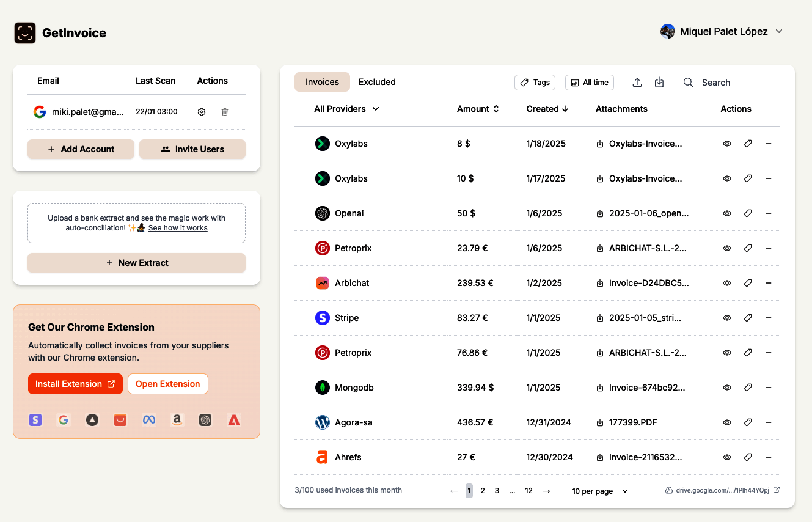
Task: Expand the Miquel Palet López account menu
Action: tap(723, 31)
